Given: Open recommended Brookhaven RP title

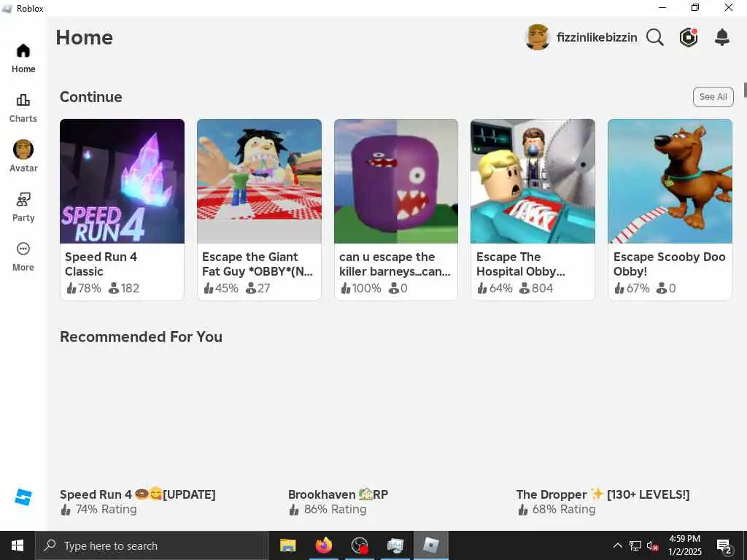Looking at the screenshot, I should coord(338,494).
